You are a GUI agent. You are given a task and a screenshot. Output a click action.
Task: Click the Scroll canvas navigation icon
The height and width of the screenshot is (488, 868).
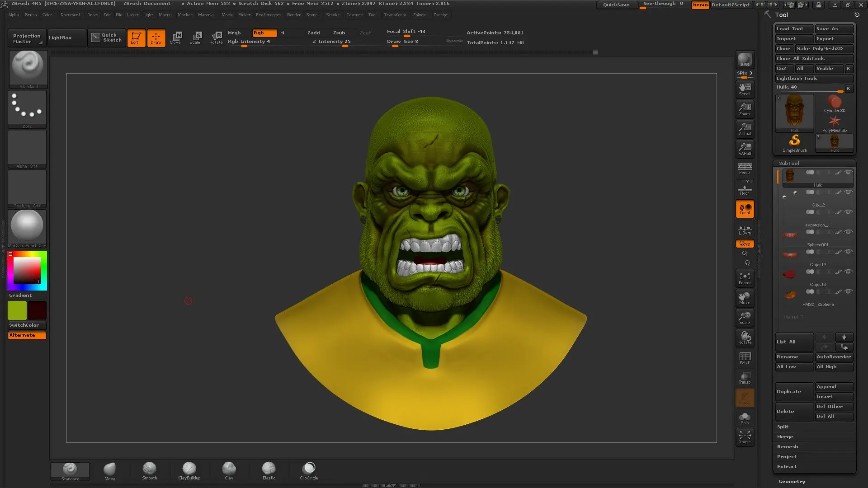pyautogui.click(x=745, y=89)
